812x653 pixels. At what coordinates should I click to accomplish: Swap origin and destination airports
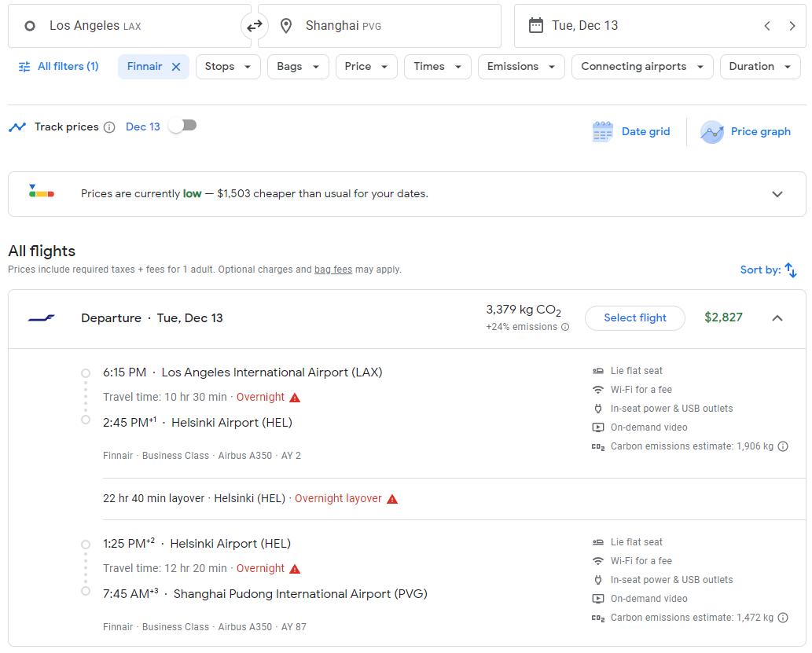tap(254, 26)
